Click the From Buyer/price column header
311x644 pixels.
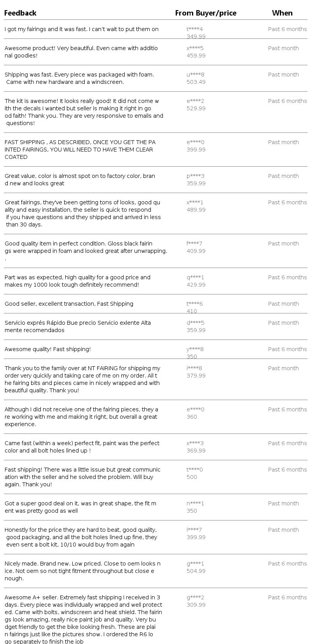(206, 13)
